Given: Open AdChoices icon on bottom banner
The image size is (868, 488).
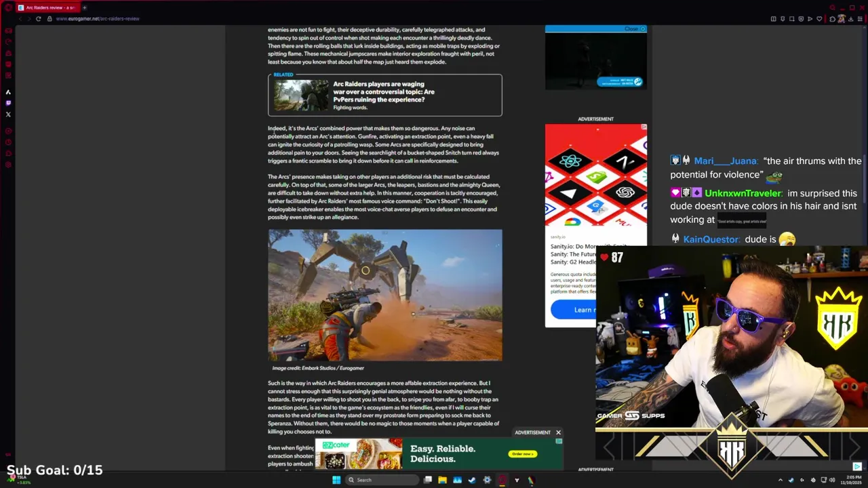Looking at the screenshot, I should point(559,441).
